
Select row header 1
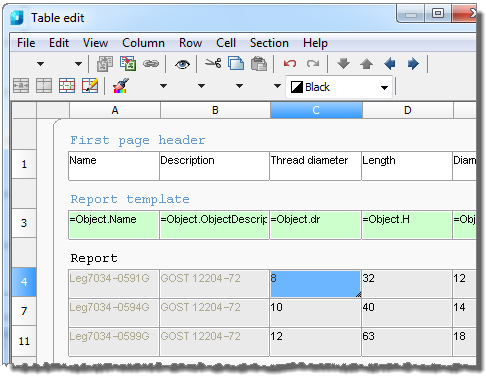click(x=24, y=164)
